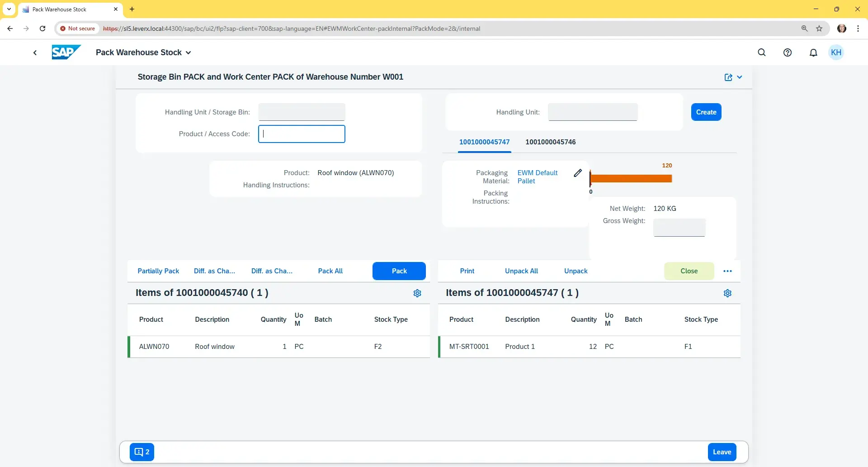Click the right table Batch header
The height and width of the screenshot is (467, 868).
coord(633,319)
